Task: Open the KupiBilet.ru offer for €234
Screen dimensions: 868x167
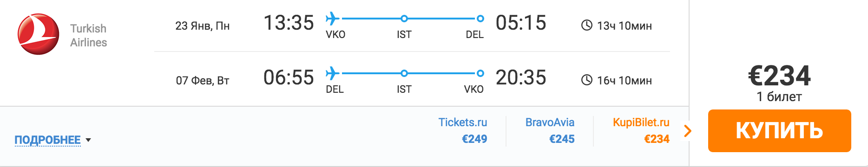Action: 641,130
